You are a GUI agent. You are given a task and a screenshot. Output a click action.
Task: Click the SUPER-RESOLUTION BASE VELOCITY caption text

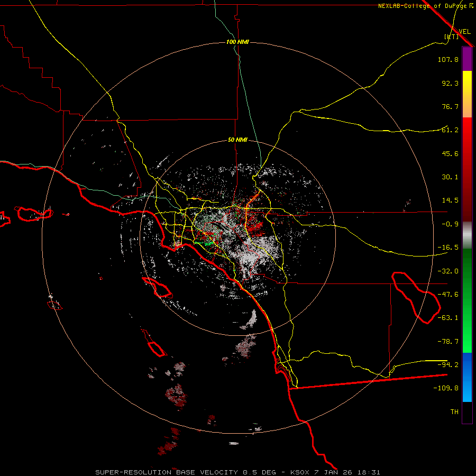click(167, 472)
